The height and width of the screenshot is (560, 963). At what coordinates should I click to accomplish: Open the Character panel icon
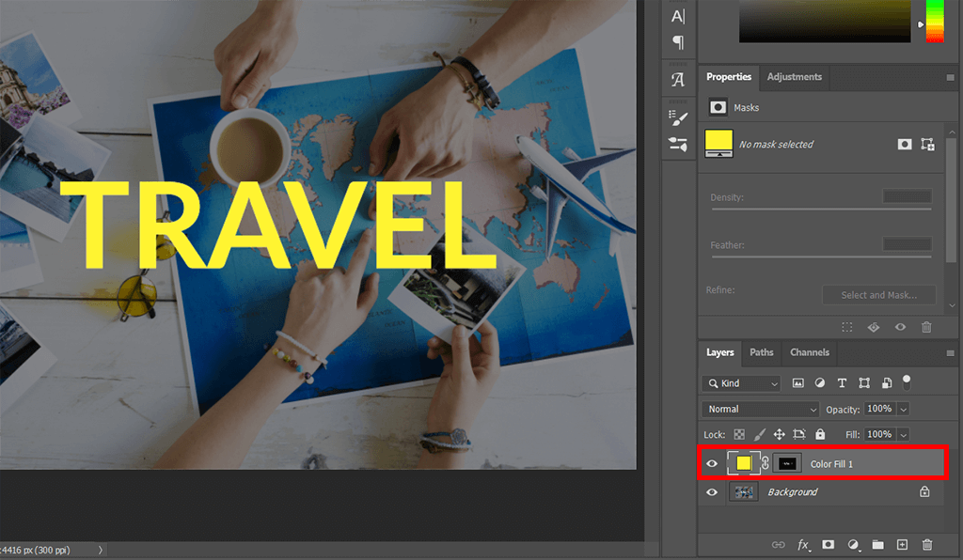tap(678, 16)
